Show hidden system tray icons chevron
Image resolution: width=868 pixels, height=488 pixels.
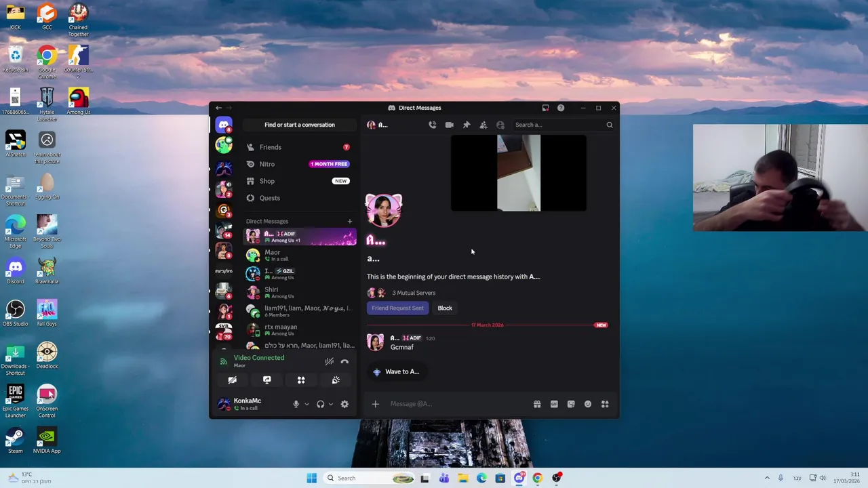point(767,478)
